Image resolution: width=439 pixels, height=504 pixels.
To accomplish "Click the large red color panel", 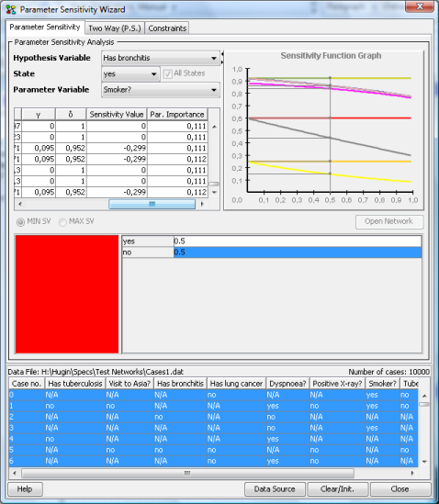I will pyautogui.click(x=67, y=295).
